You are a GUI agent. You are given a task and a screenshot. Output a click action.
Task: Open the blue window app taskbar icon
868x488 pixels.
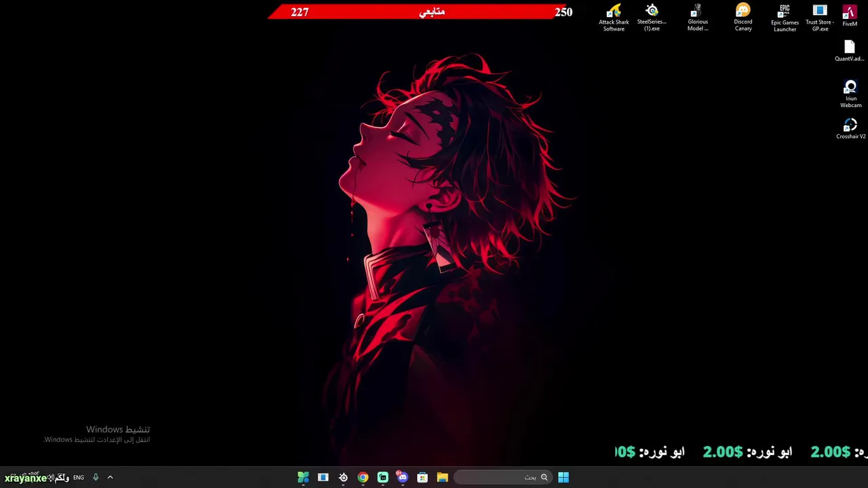point(323,477)
